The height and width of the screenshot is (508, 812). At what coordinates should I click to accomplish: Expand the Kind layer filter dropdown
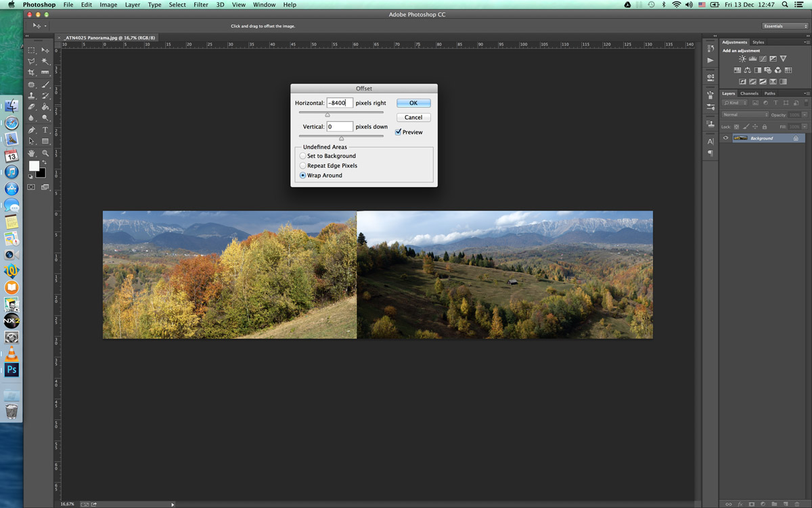pyautogui.click(x=734, y=103)
